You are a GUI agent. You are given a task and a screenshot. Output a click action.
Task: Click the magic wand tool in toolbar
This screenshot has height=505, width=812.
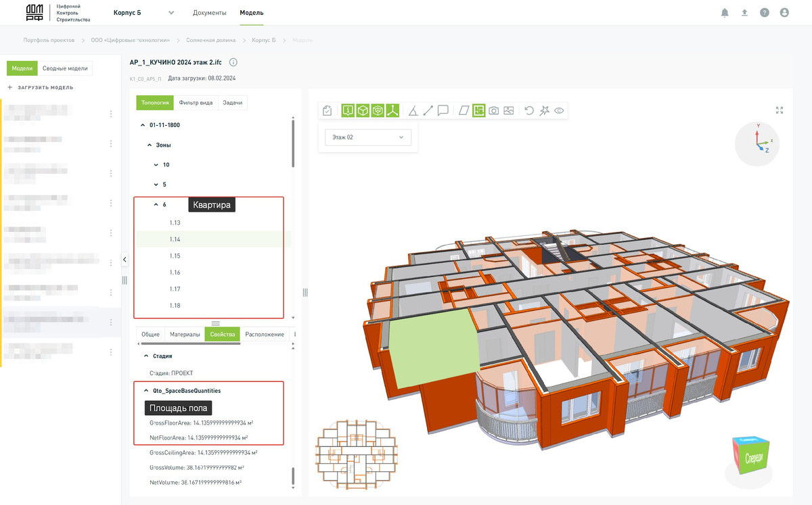coord(544,111)
